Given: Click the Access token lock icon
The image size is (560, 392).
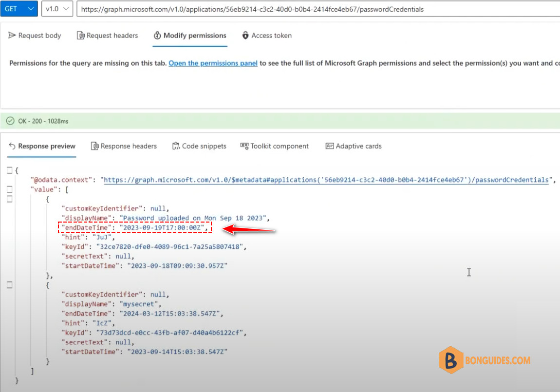Looking at the screenshot, I should tap(245, 36).
